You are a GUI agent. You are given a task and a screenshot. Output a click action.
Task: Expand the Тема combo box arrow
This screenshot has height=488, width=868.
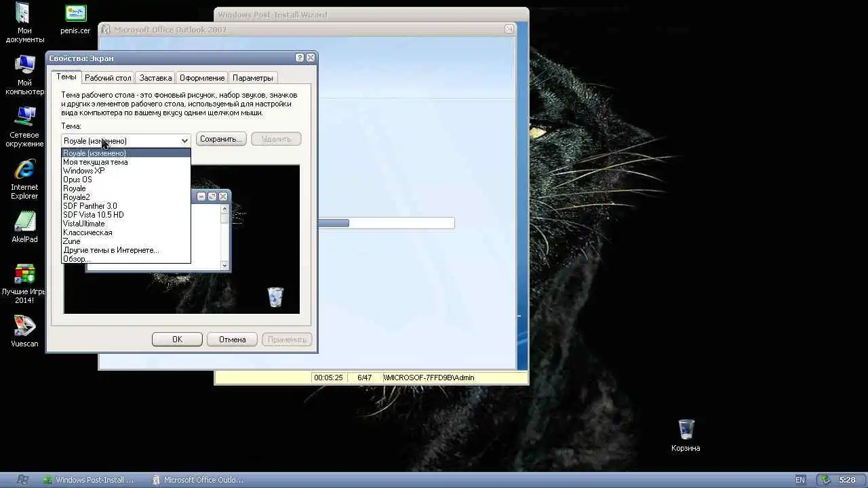(184, 140)
